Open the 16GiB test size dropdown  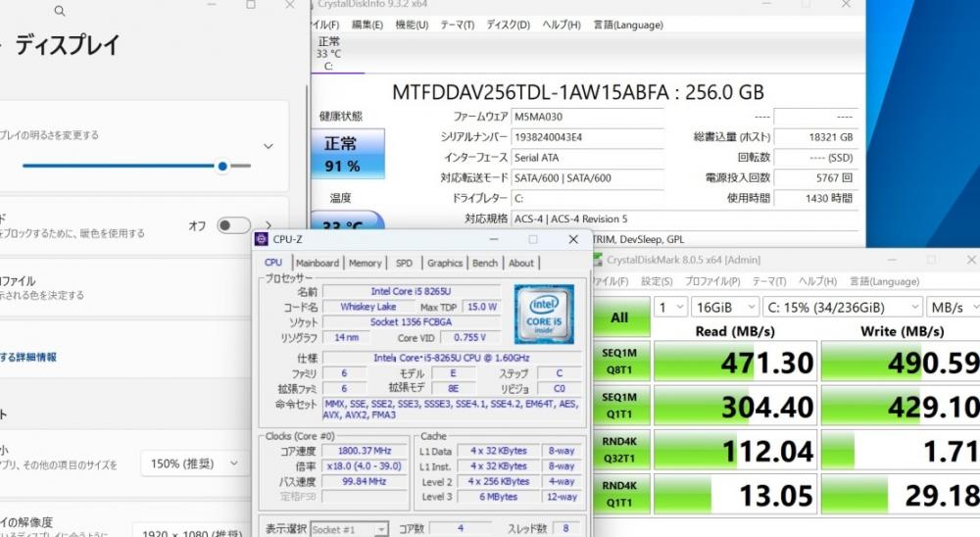tap(725, 307)
